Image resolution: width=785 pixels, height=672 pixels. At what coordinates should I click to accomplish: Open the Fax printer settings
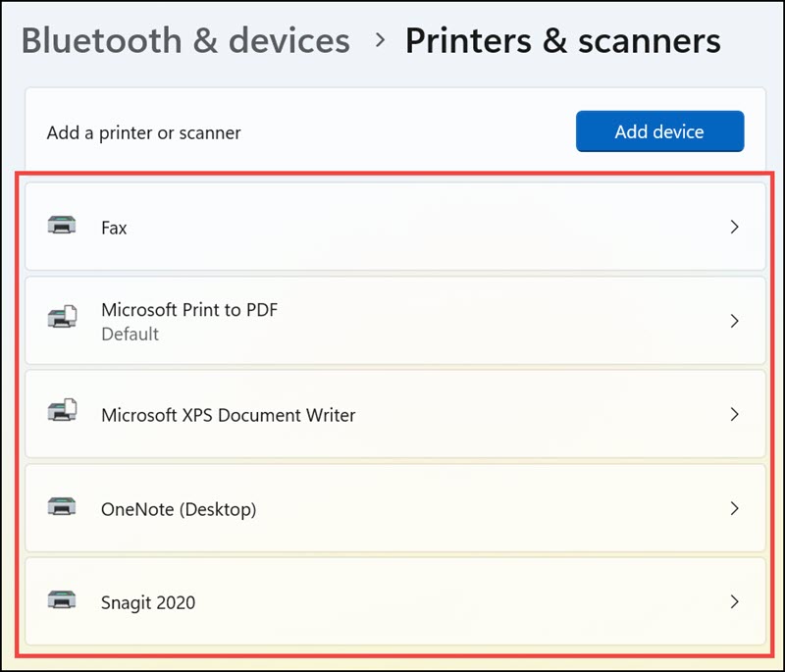[x=392, y=227]
